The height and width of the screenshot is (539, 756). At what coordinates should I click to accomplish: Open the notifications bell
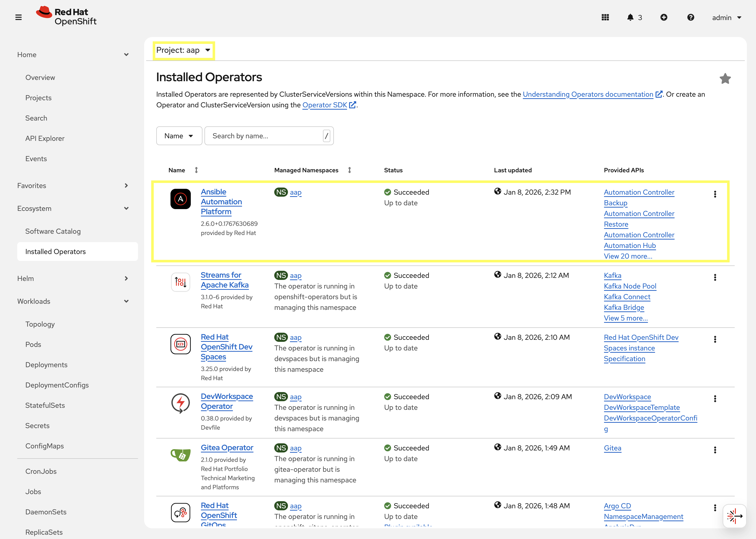pos(630,17)
